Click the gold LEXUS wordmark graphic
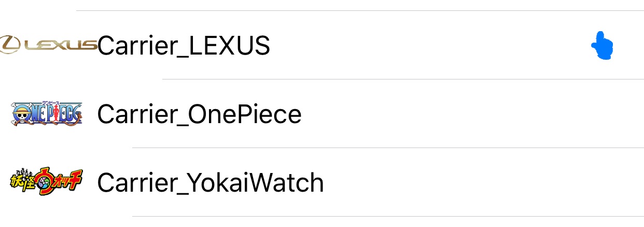 60,46
